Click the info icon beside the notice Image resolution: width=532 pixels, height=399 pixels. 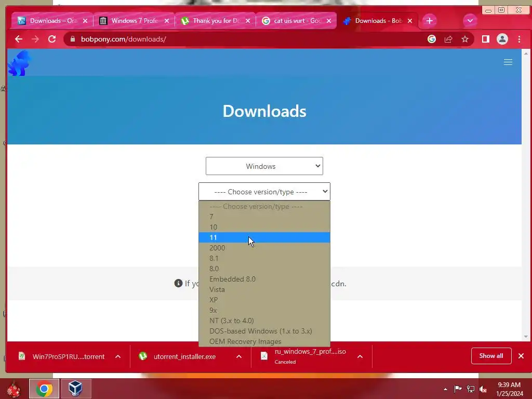pyautogui.click(x=179, y=283)
